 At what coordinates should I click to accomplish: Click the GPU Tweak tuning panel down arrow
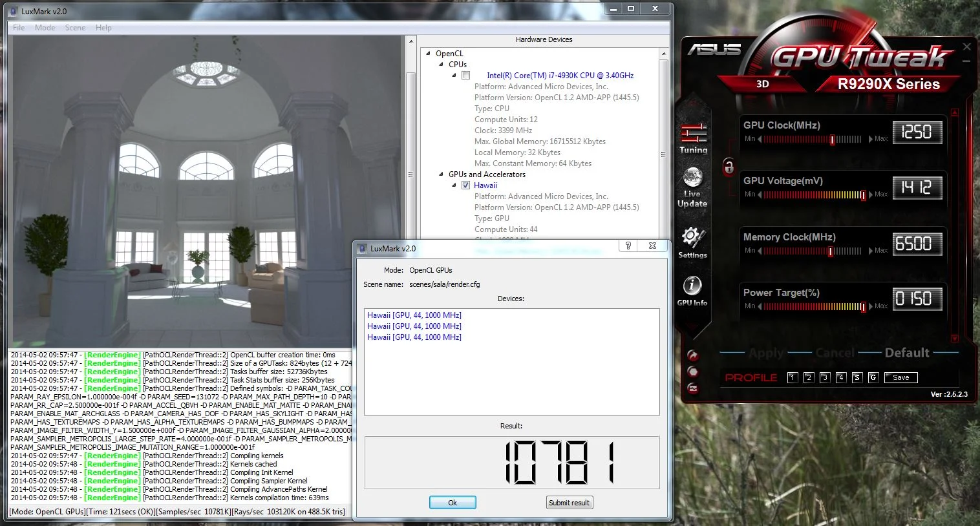[x=955, y=339]
